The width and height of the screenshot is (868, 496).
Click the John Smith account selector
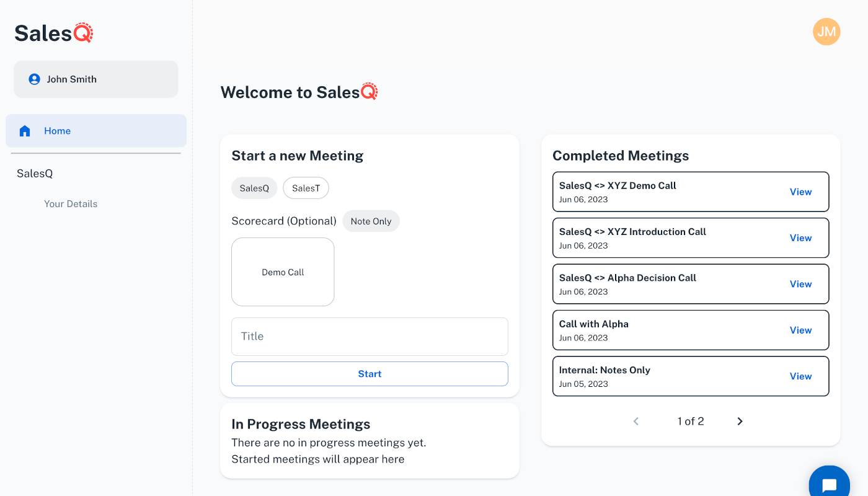click(96, 79)
